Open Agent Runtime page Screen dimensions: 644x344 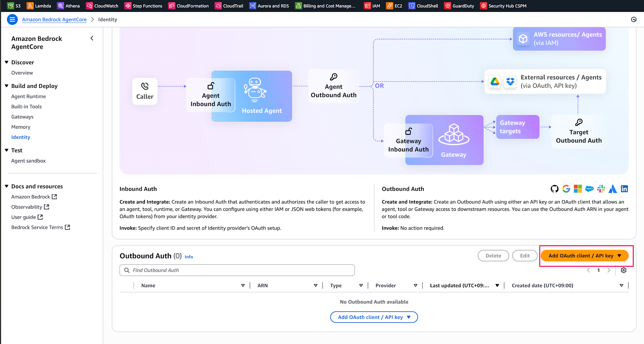(28, 96)
